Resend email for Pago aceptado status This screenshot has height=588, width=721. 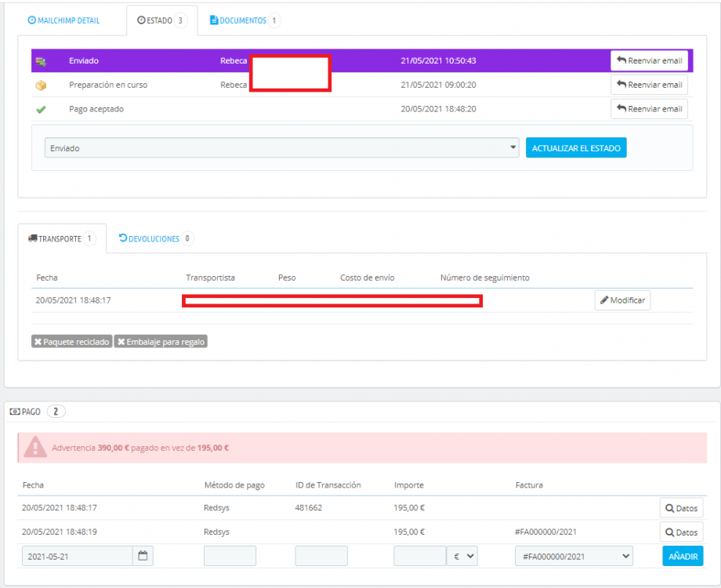click(x=649, y=108)
